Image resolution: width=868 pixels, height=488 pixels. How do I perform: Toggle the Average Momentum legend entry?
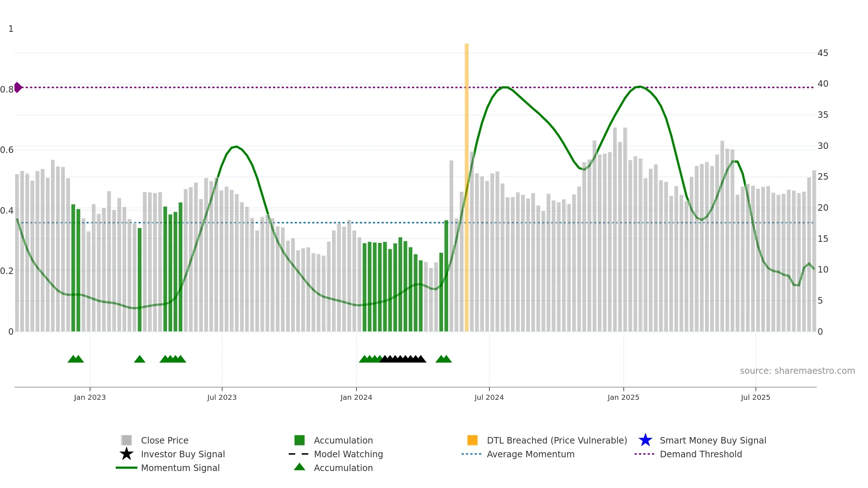pyautogui.click(x=531, y=454)
